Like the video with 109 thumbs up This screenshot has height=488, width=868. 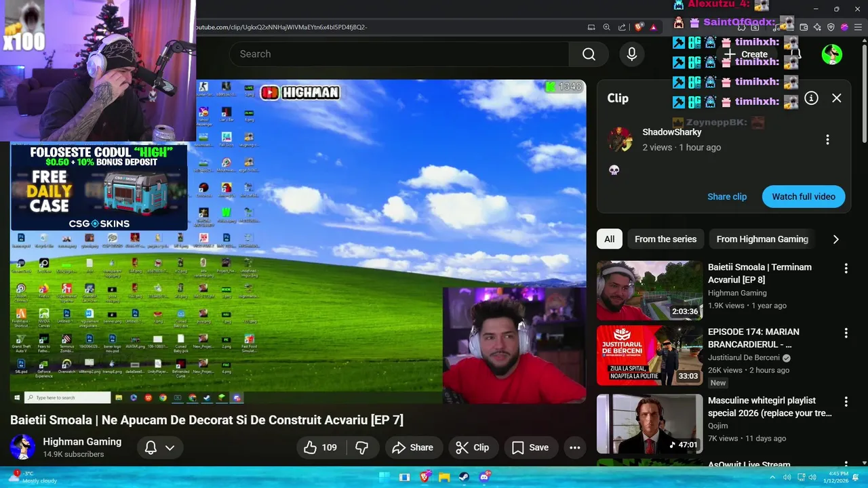click(321, 447)
